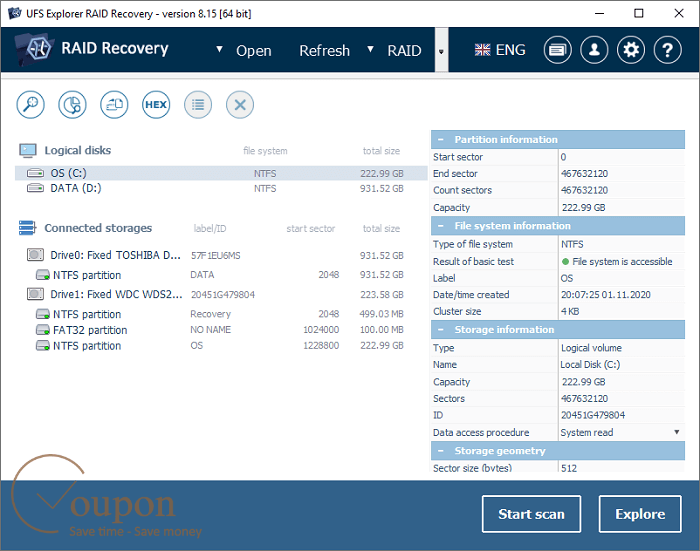Image resolution: width=700 pixels, height=551 pixels.
Task: Click the Cluster size 4 KB value
Action: pyautogui.click(x=570, y=311)
